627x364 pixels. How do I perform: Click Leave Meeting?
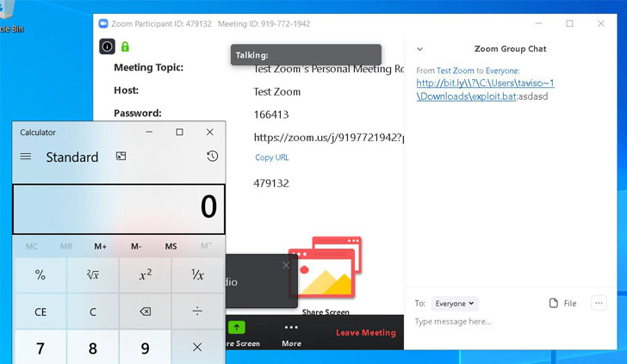click(x=366, y=332)
